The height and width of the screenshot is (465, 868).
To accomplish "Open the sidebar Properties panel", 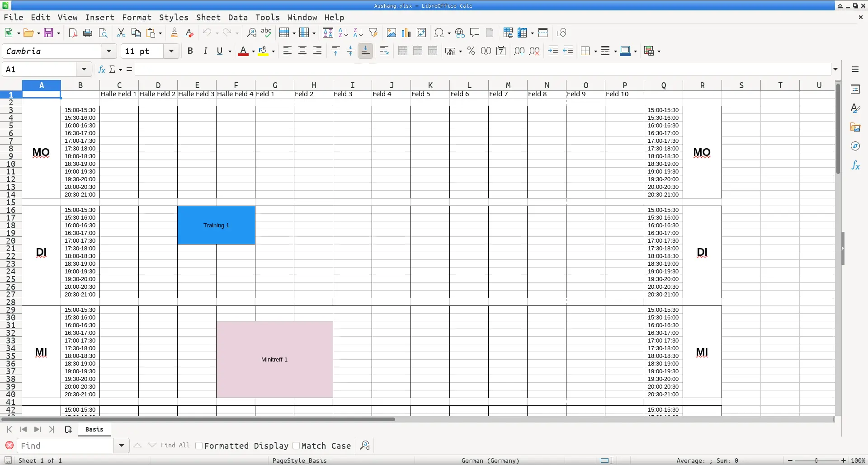I will point(855,89).
